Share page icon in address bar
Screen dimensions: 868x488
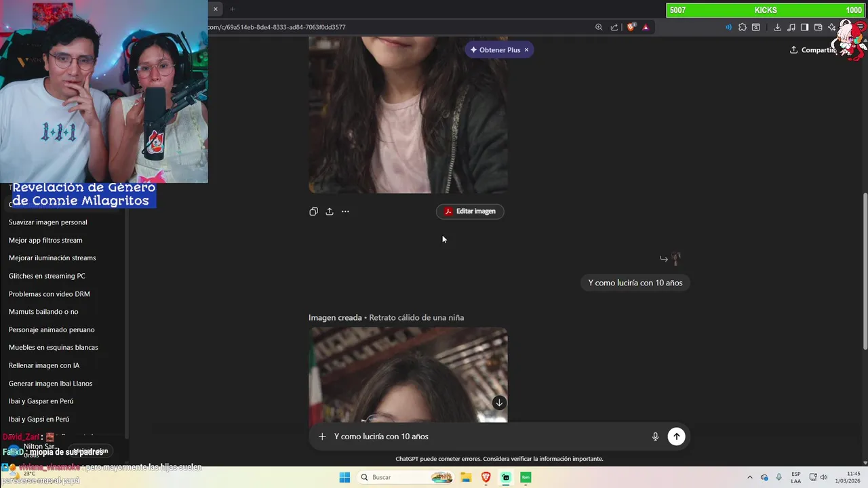point(614,27)
